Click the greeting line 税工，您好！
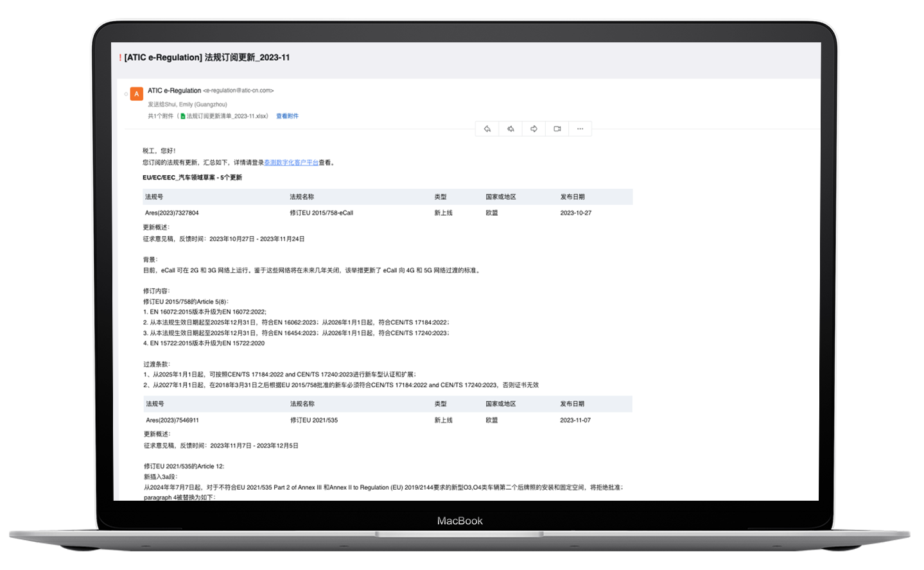Screen dimensions: 924x570 [159, 150]
